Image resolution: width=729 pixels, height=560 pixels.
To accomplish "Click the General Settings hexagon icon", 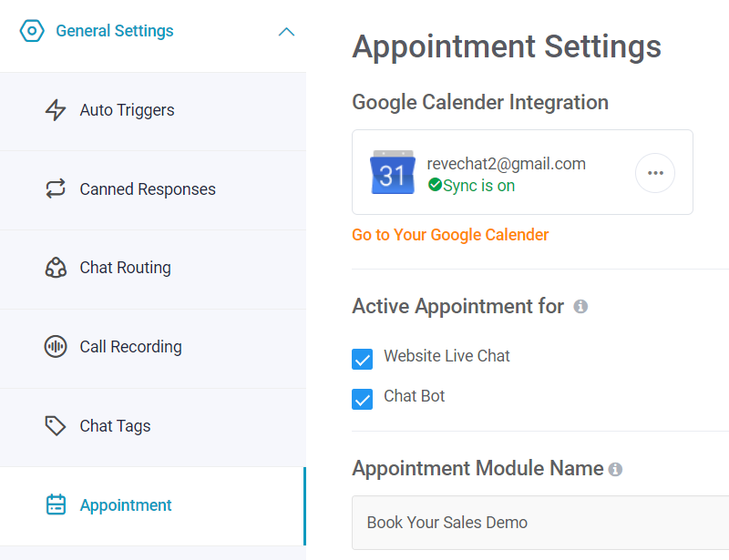I will (32, 31).
